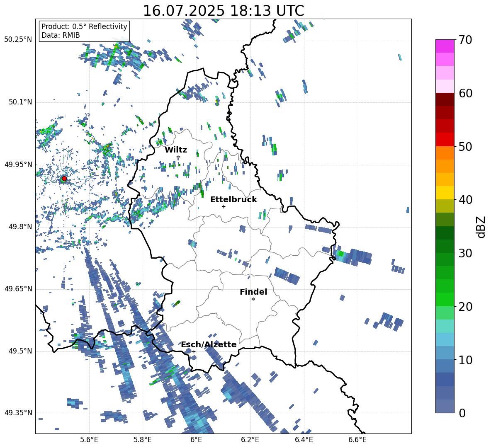
Task: Click the 49.95°N latitude label
Action: pos(18,165)
